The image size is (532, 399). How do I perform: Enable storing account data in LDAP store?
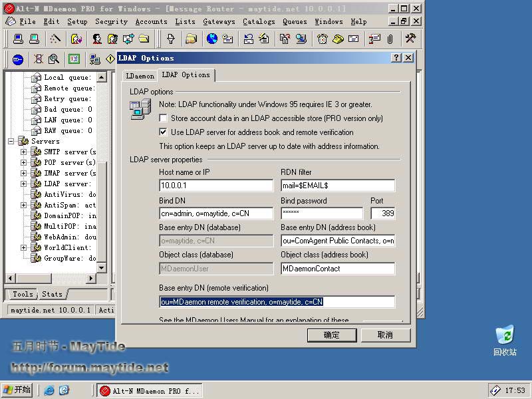(x=164, y=118)
